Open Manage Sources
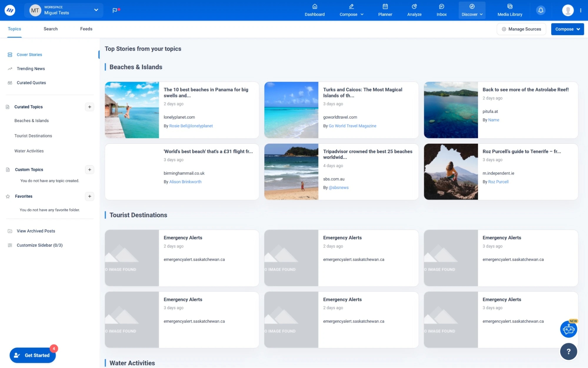The width and height of the screenshot is (588, 368). [x=521, y=29]
